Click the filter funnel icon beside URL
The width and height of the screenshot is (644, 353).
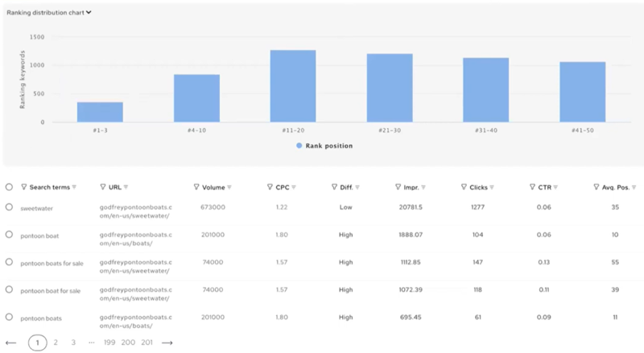pos(103,187)
